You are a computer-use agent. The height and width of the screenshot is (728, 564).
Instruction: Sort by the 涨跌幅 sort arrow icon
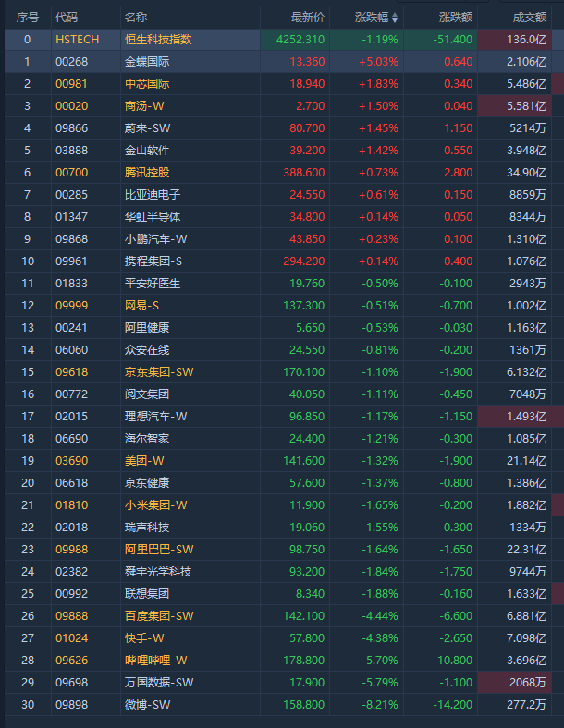[x=395, y=18]
